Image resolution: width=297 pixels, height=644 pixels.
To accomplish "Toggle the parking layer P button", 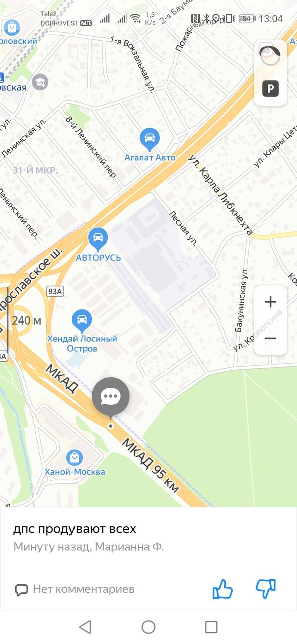I will pos(271,90).
